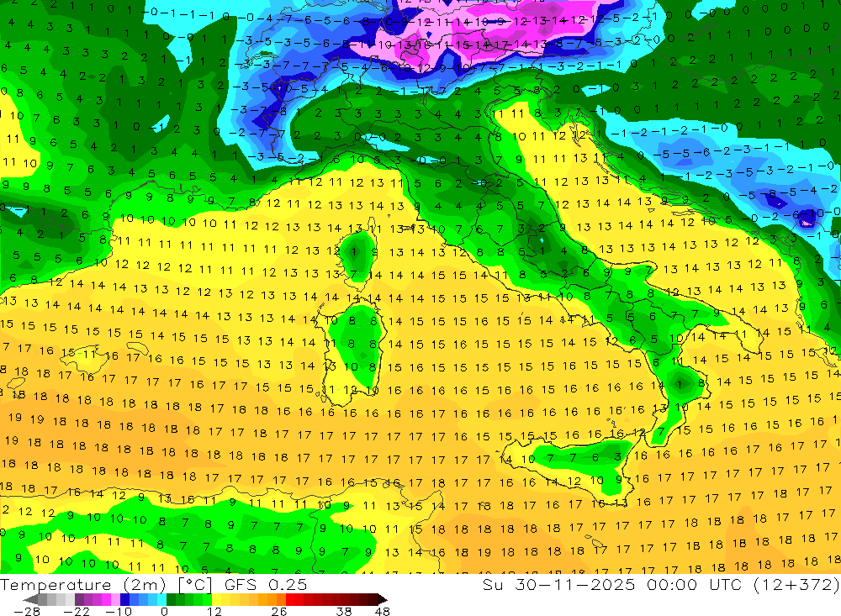Click the '12' legend scale label
The width and height of the screenshot is (841, 616).
(214, 611)
